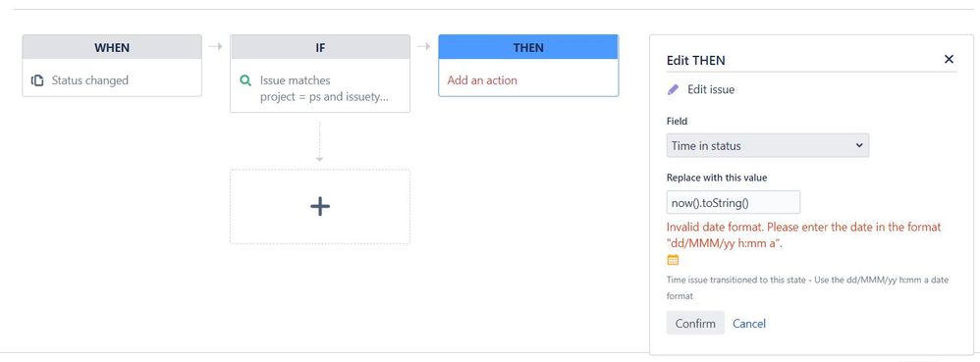Add a component with the plus icon
This screenshot has height=362, width=980.
(x=320, y=207)
